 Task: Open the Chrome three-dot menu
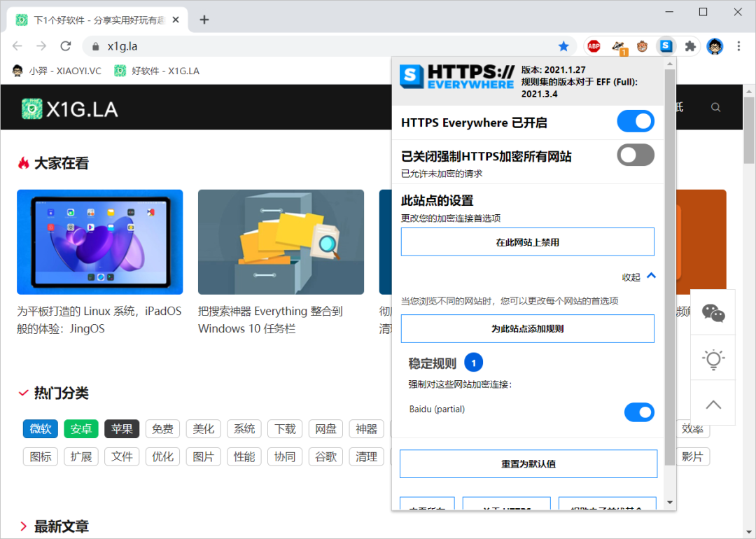click(x=738, y=46)
